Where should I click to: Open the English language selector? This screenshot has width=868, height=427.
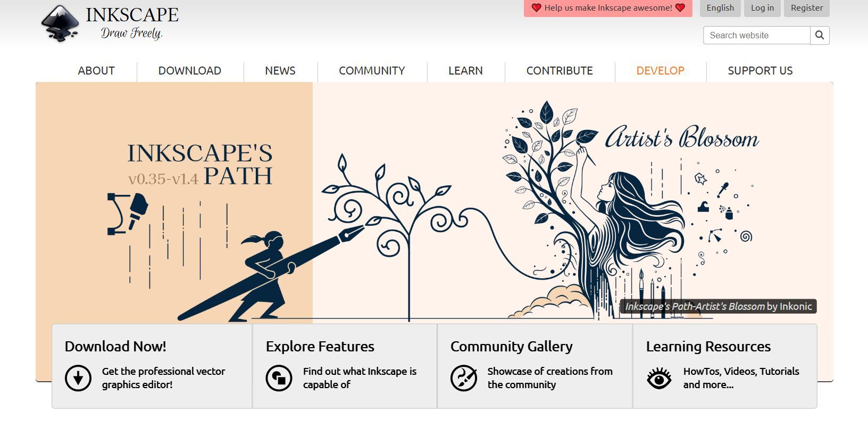pyautogui.click(x=720, y=8)
